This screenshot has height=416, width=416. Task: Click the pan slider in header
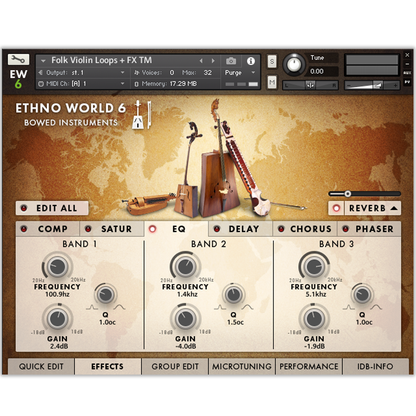[x=310, y=85]
